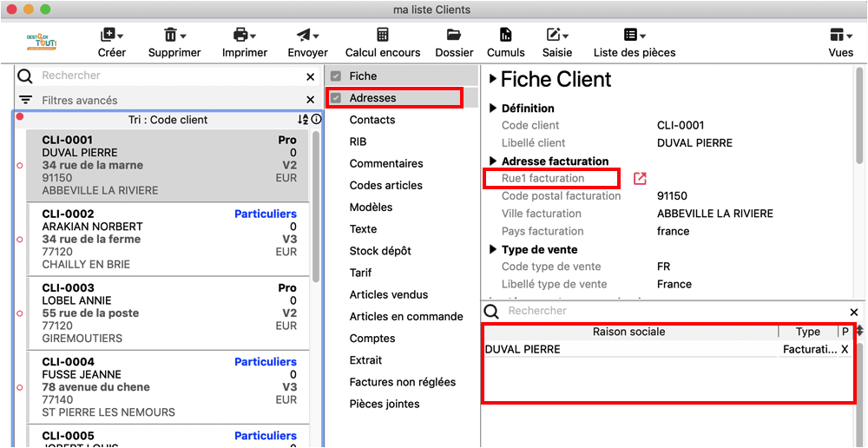Open Filtres avancés

click(80, 101)
